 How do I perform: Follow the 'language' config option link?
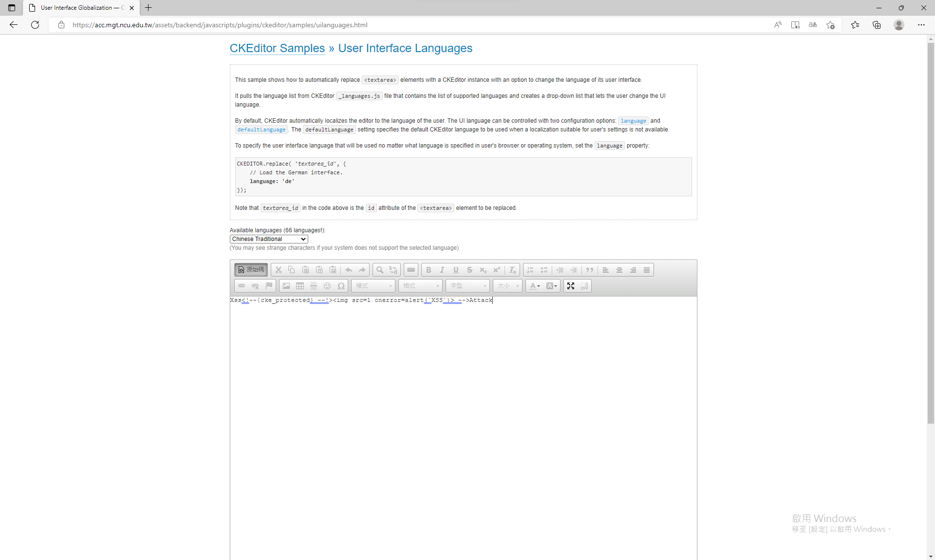(x=633, y=121)
